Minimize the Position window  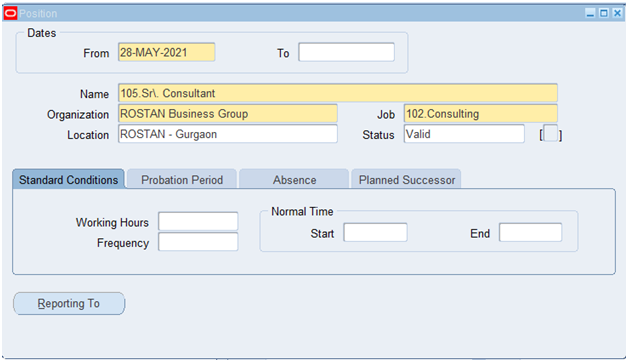point(590,13)
